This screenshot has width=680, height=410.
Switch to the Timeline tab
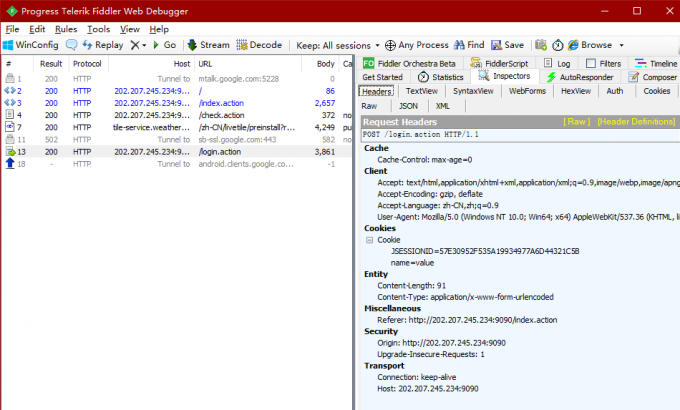coord(656,63)
